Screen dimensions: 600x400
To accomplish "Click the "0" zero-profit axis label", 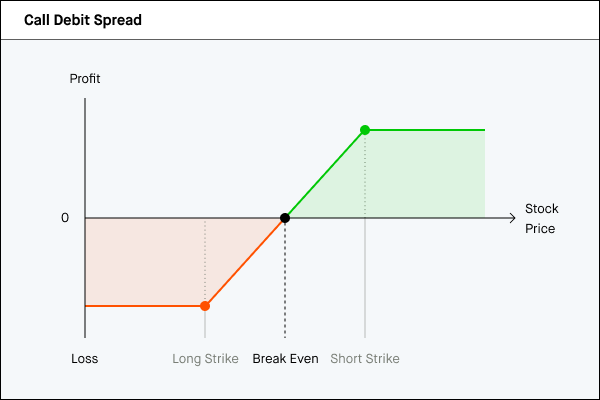I will 65,218.
